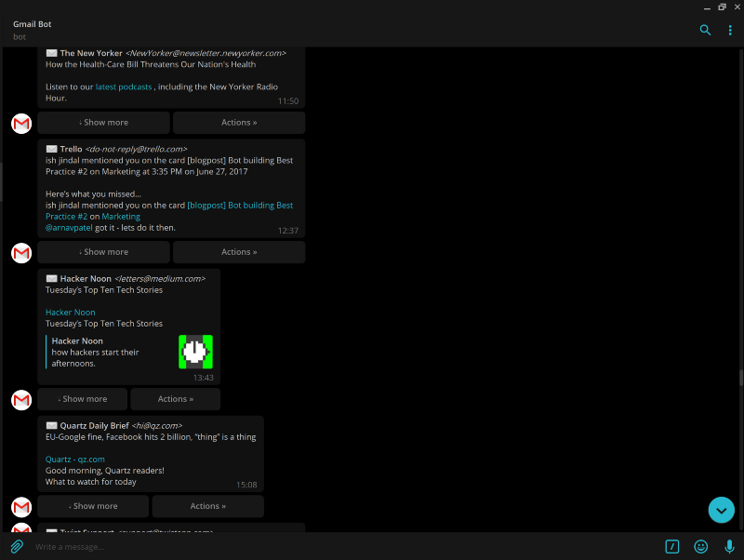Click the envelope icon before The New Yorker
744x560 pixels.
(51, 53)
